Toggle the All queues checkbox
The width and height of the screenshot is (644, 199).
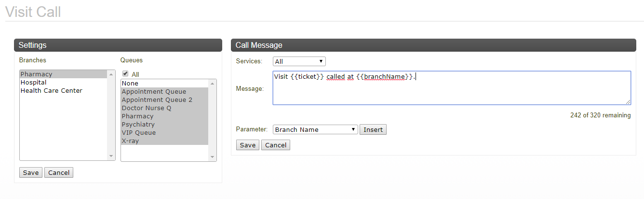tap(125, 74)
